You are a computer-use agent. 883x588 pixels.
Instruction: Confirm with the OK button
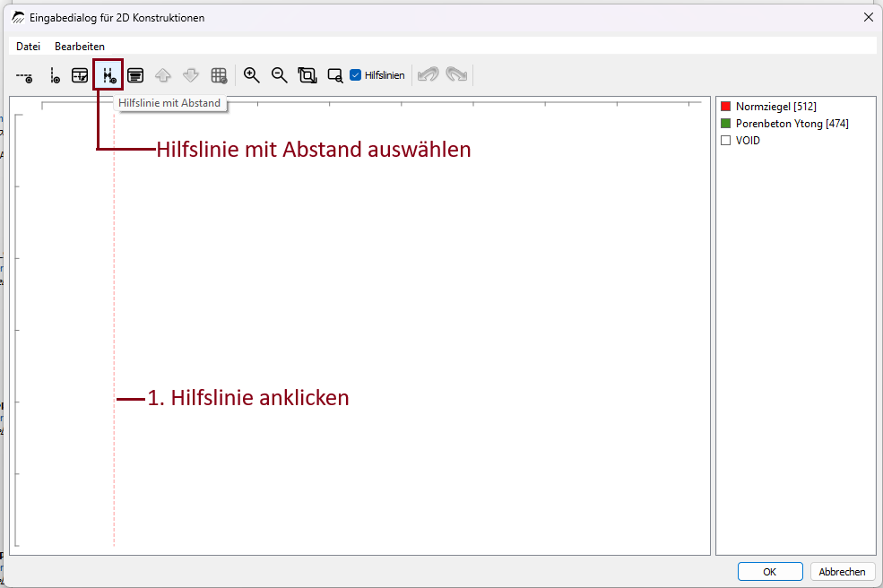tap(770, 572)
